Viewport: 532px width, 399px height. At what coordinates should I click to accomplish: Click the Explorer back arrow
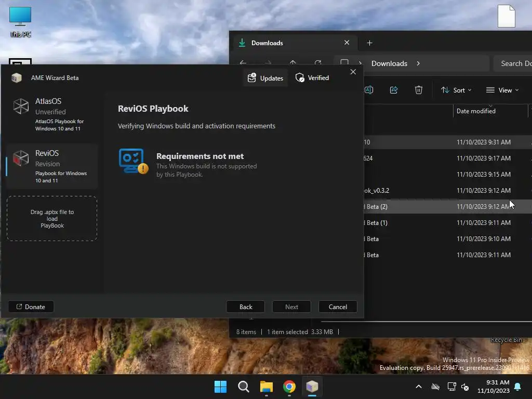(x=243, y=62)
